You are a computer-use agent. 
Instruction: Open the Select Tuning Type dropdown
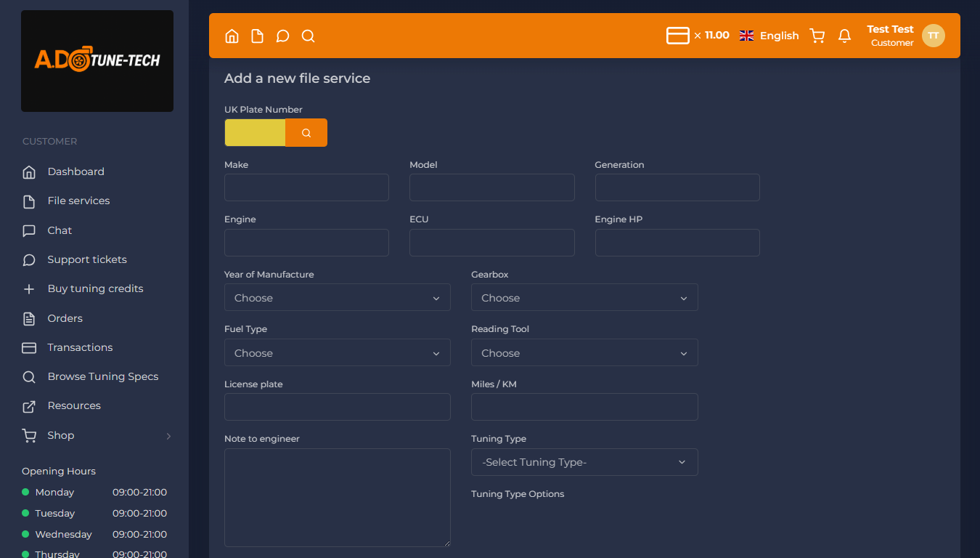pos(584,462)
